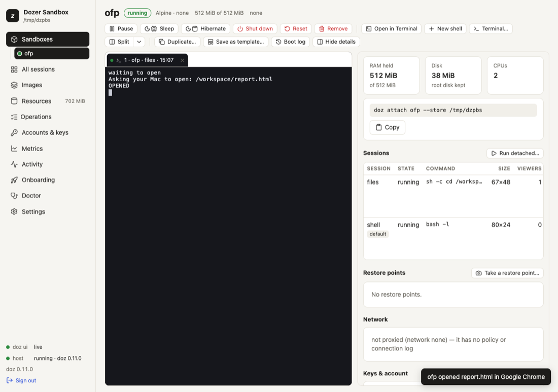Viewport: 558px width, 392px height.
Task: Click the RAM held card
Action: tap(392, 76)
